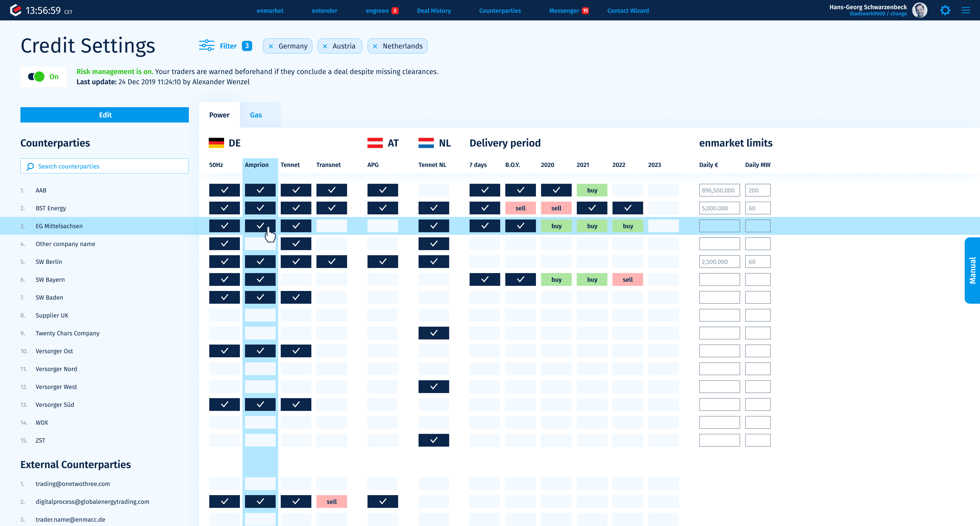Click SW Bayern 2022 sell cell
The width and height of the screenshot is (980, 526).
pos(628,279)
